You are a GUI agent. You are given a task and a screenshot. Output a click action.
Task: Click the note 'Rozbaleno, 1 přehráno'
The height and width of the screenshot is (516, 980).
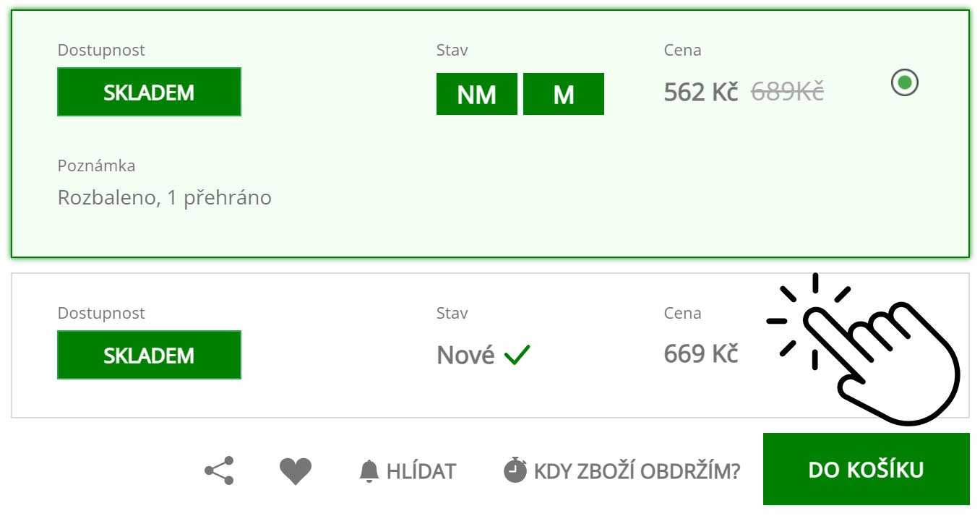click(165, 197)
